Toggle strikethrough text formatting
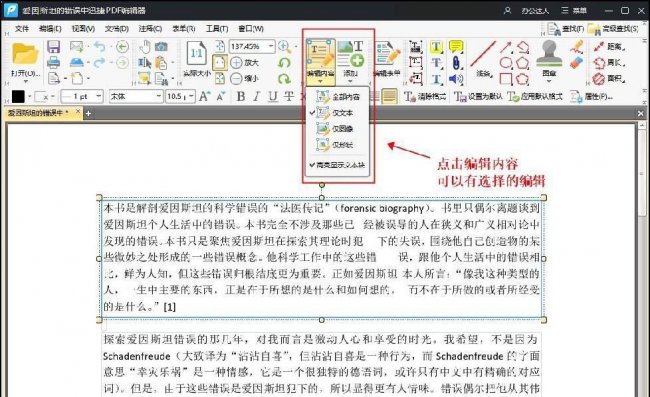650x397 pixels. [289, 97]
